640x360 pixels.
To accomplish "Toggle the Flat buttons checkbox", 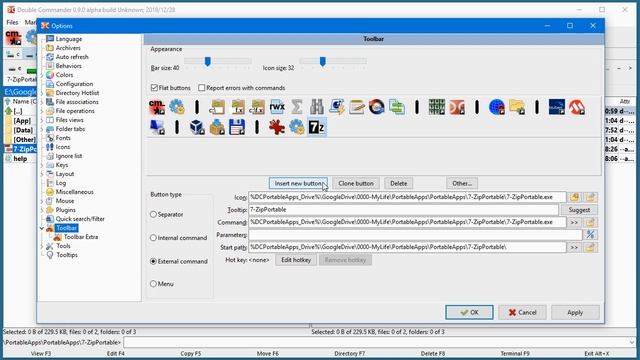I will pyautogui.click(x=154, y=88).
